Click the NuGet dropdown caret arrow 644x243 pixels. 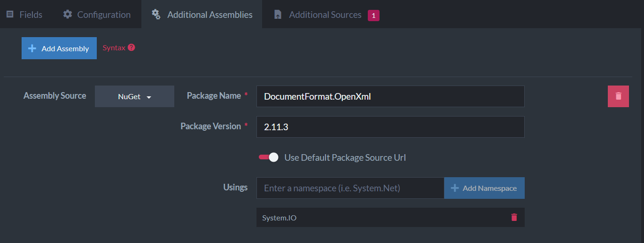tap(149, 97)
